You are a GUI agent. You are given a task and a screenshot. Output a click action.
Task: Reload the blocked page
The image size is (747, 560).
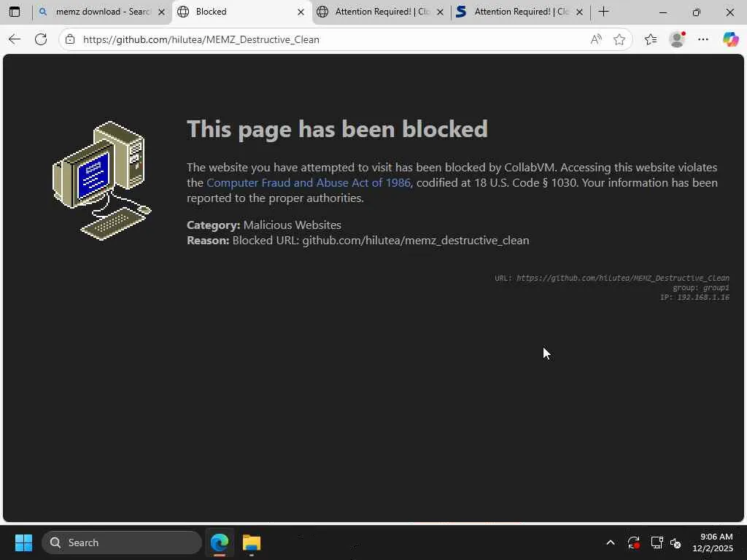(x=41, y=39)
